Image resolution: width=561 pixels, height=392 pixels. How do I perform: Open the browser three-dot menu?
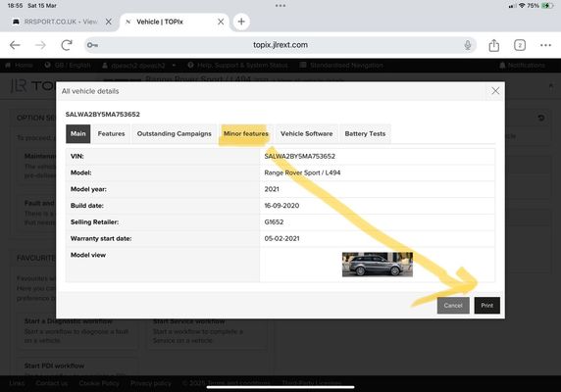coord(545,45)
